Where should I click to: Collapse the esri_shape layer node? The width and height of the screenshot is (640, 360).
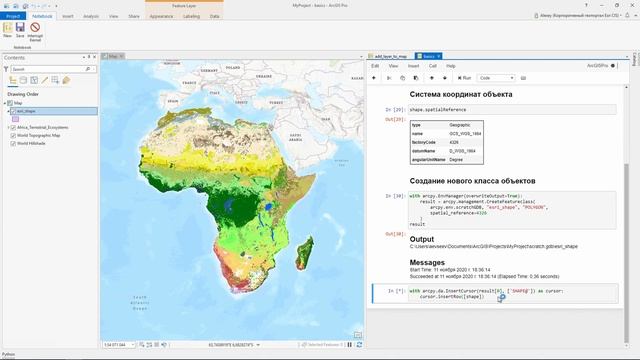click(x=8, y=111)
